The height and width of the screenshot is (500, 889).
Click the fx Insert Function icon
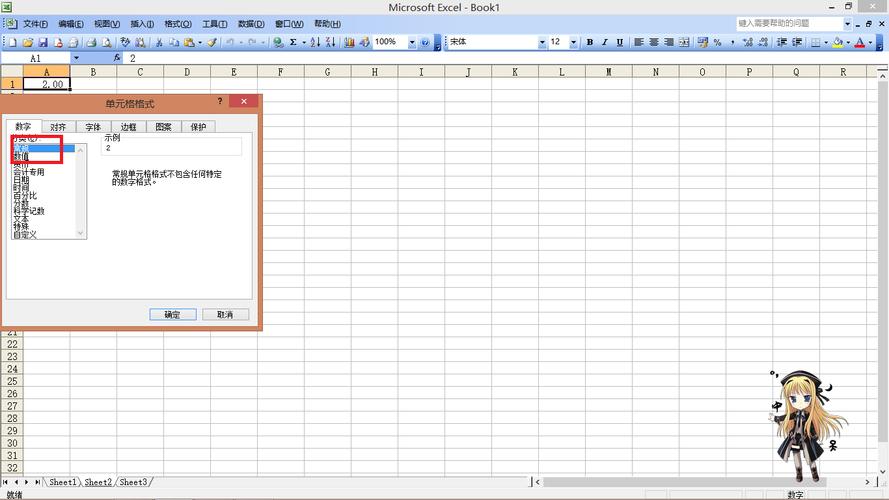pos(117,58)
